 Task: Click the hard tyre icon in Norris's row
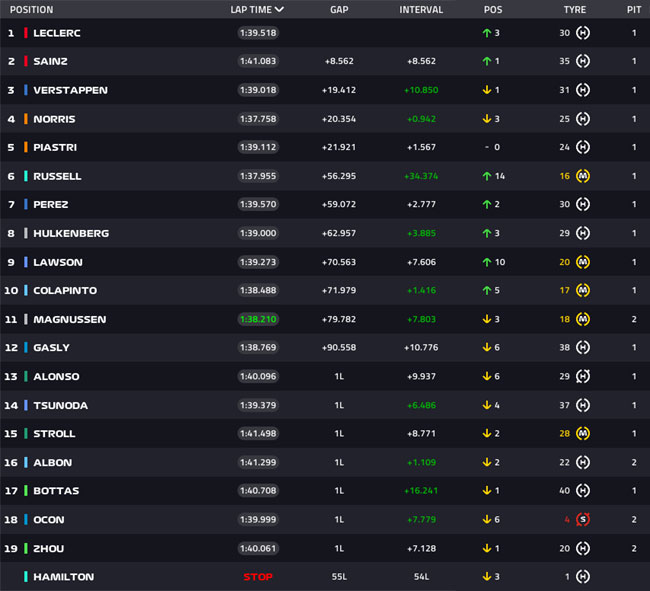[583, 119]
